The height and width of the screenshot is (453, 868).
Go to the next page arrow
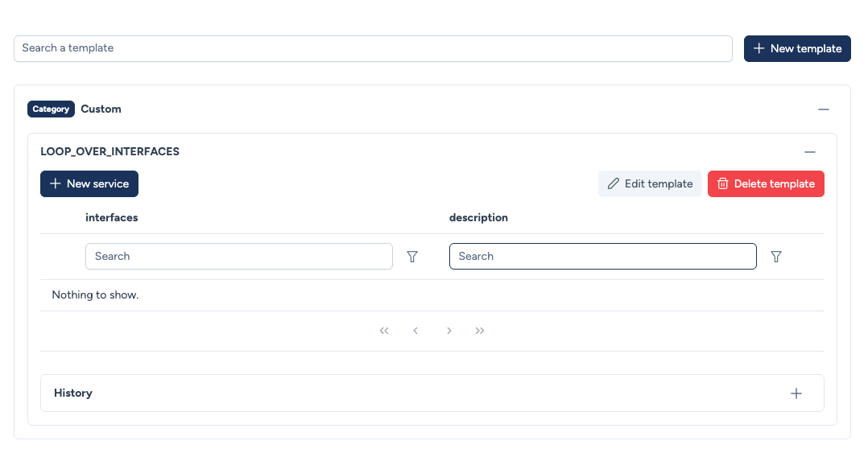point(449,331)
